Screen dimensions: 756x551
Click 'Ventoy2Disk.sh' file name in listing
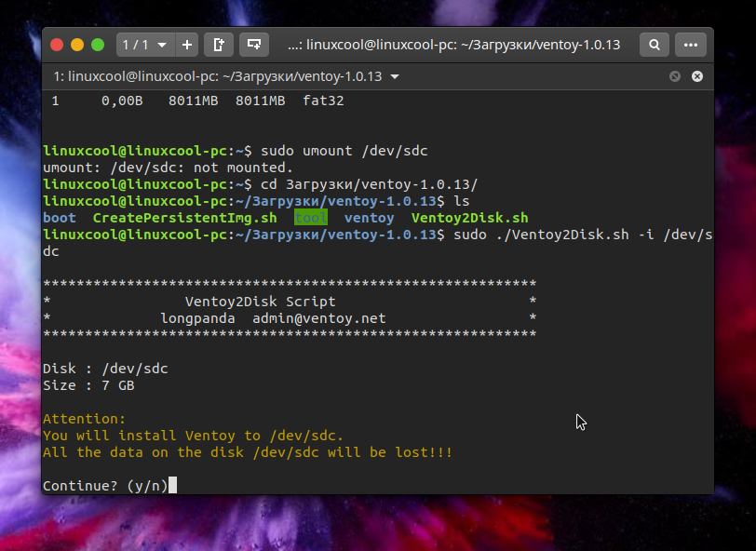469,218
